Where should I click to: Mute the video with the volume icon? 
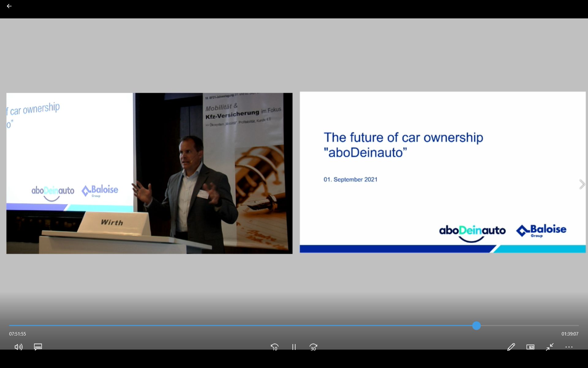click(x=18, y=347)
